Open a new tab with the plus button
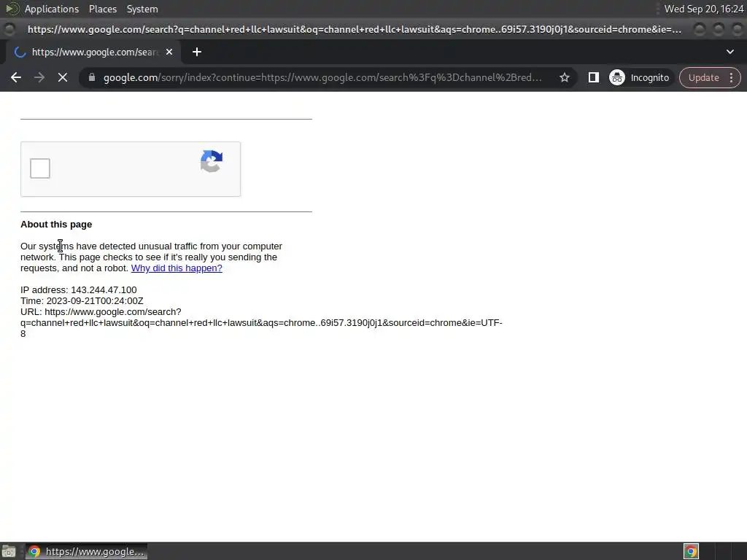This screenshot has width=747, height=560. 197,52
